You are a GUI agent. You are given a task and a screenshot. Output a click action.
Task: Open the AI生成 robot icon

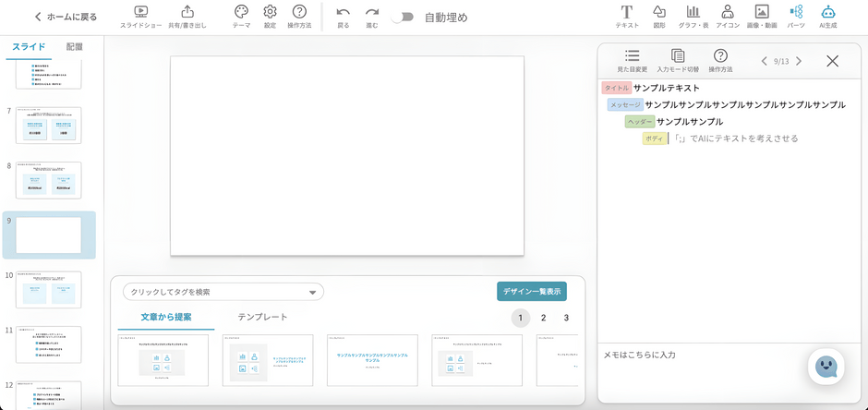point(827,12)
